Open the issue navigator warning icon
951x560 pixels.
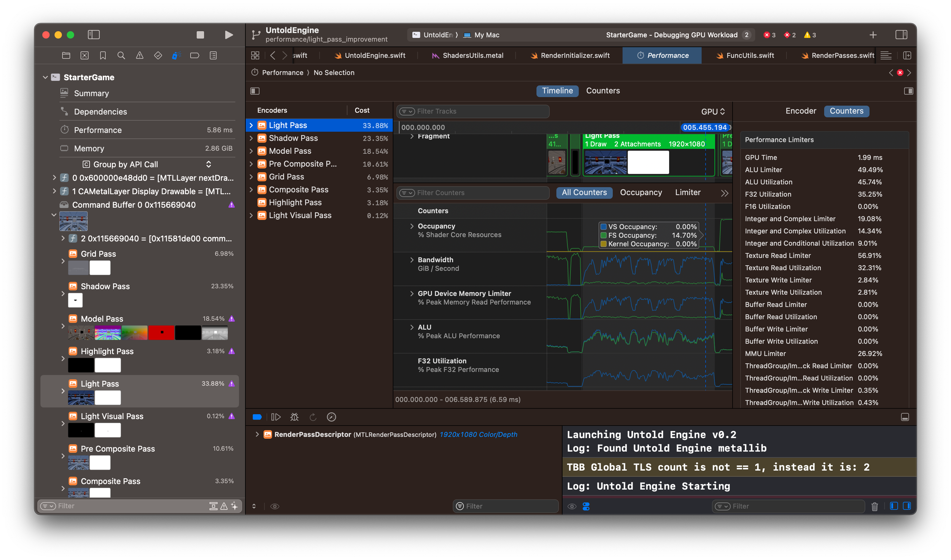coord(140,56)
